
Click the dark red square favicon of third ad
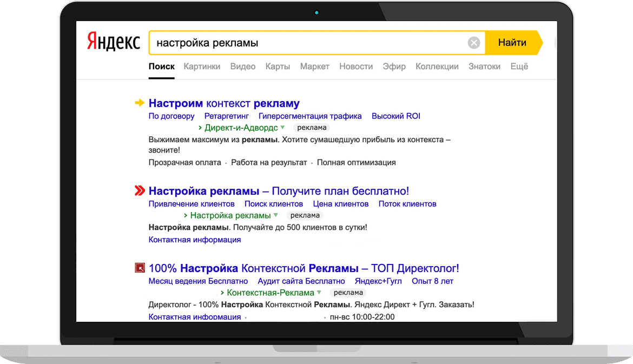[140, 268]
